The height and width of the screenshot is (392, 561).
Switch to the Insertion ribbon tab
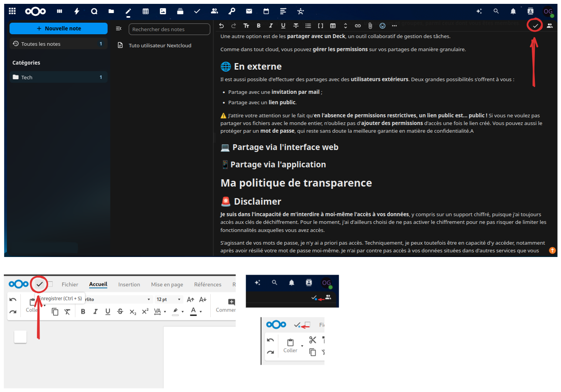click(x=129, y=285)
